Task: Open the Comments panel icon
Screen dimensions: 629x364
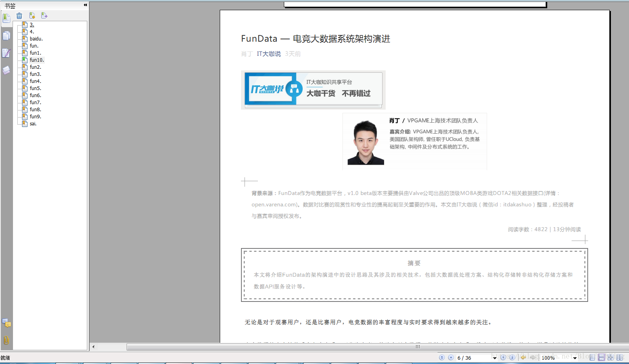Action: tap(6, 323)
